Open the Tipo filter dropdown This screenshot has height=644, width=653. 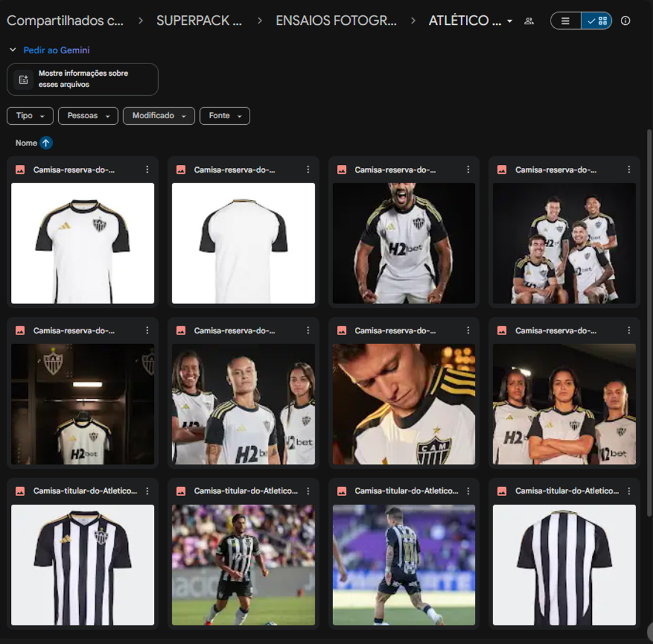30,116
